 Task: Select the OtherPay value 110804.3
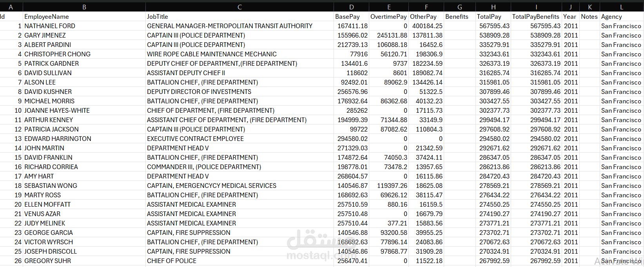[426, 129]
